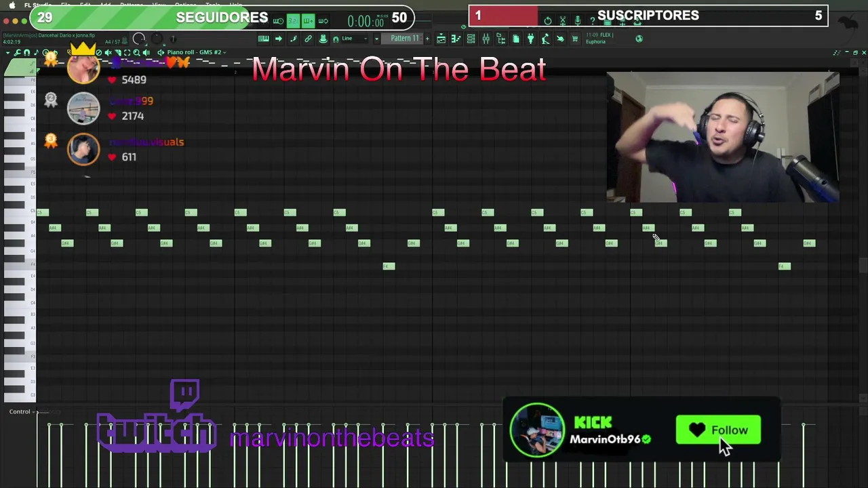Click the 2174 hearts leaderboard score
Screen dimensions: 868x488
[132, 116]
